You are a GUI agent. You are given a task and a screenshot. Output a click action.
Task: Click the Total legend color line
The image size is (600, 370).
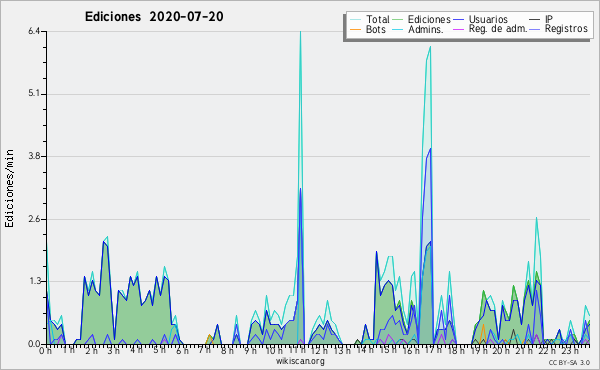[x=355, y=20]
